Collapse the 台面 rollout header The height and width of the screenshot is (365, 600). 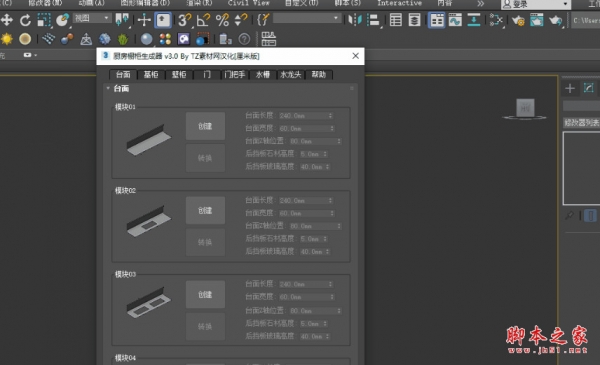pos(230,89)
